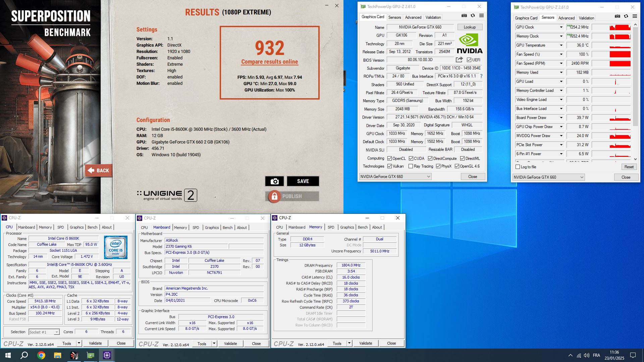Viewport: 644px width, 362px height.
Task: Toggle the OpenCL checkbox
Action: click(389, 159)
